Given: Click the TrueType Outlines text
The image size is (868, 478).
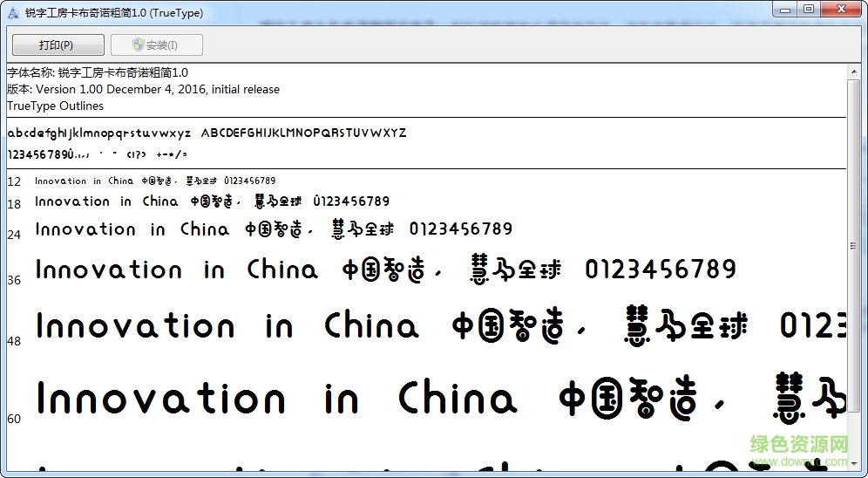Looking at the screenshot, I should 56,106.
